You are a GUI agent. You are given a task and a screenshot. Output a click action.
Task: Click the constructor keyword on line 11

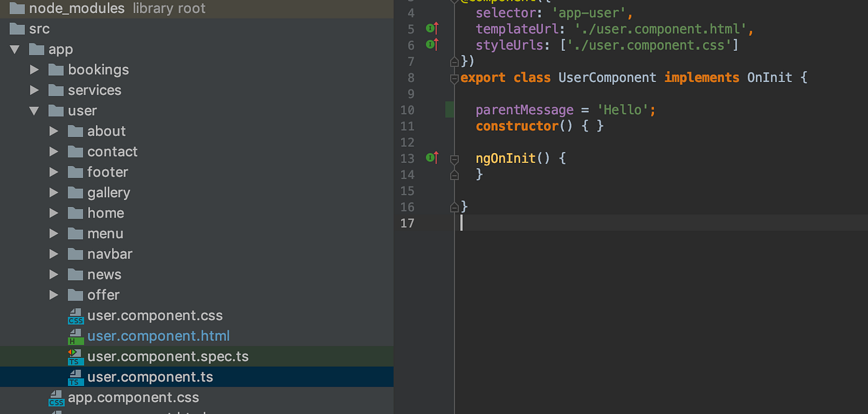point(517,126)
